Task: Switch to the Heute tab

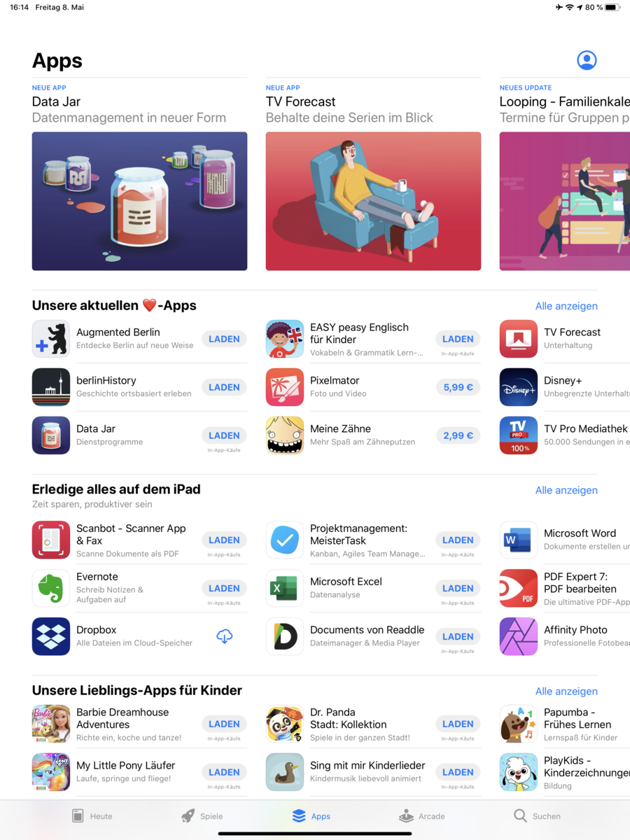Action: (92, 816)
